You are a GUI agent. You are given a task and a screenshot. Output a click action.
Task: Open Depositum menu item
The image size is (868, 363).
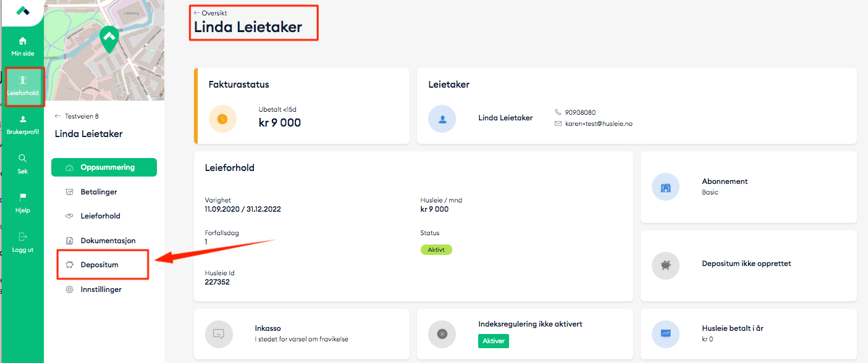point(99,265)
